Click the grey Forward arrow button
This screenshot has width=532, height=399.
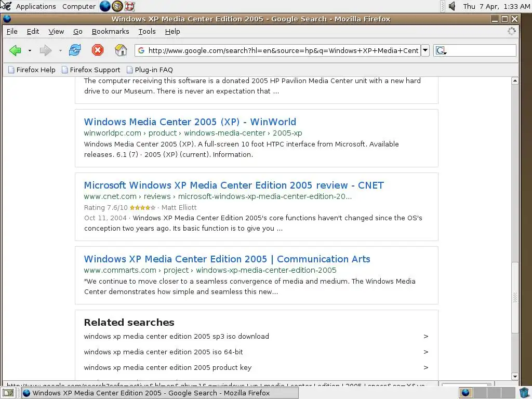coord(46,50)
